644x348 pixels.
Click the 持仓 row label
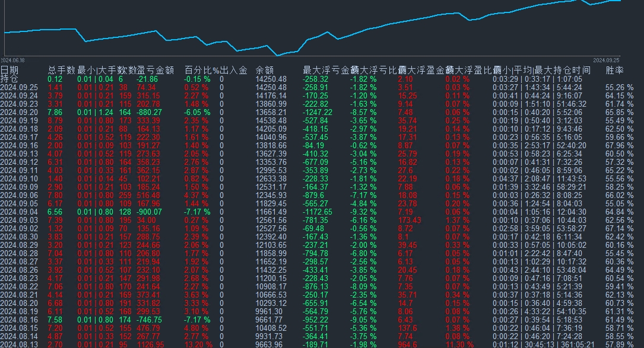(x=9, y=78)
